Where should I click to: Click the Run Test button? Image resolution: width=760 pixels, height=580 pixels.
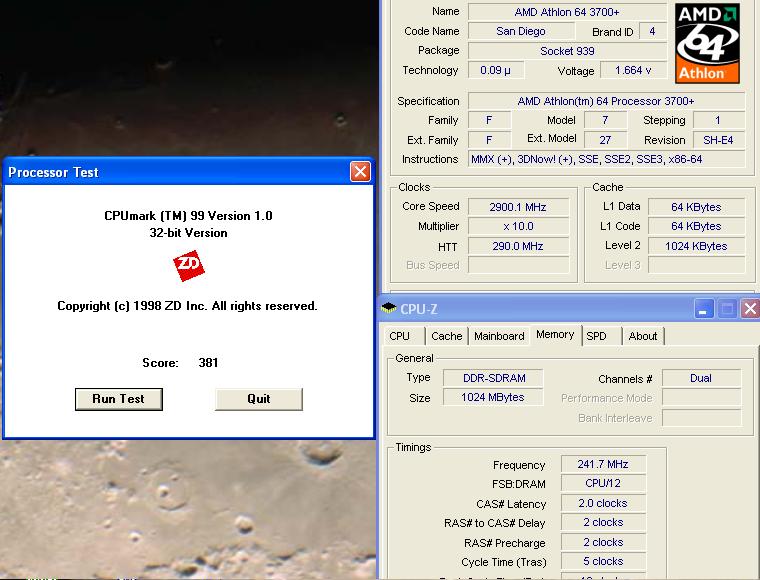pyautogui.click(x=119, y=399)
